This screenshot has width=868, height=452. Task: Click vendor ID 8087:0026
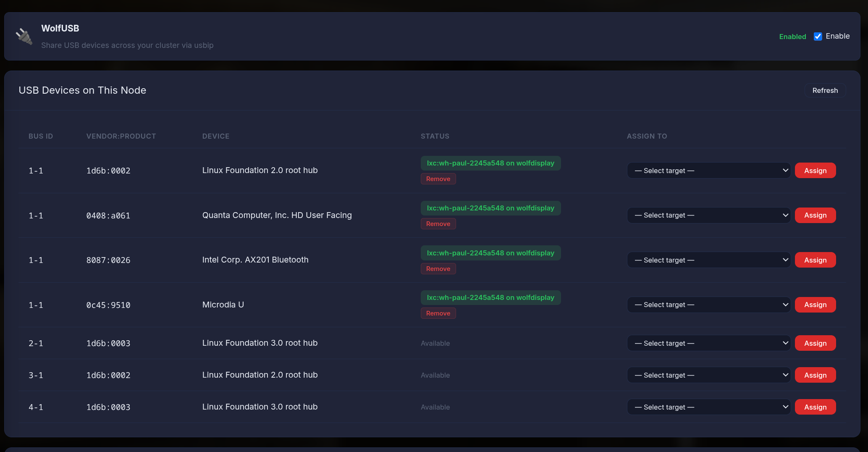108,260
